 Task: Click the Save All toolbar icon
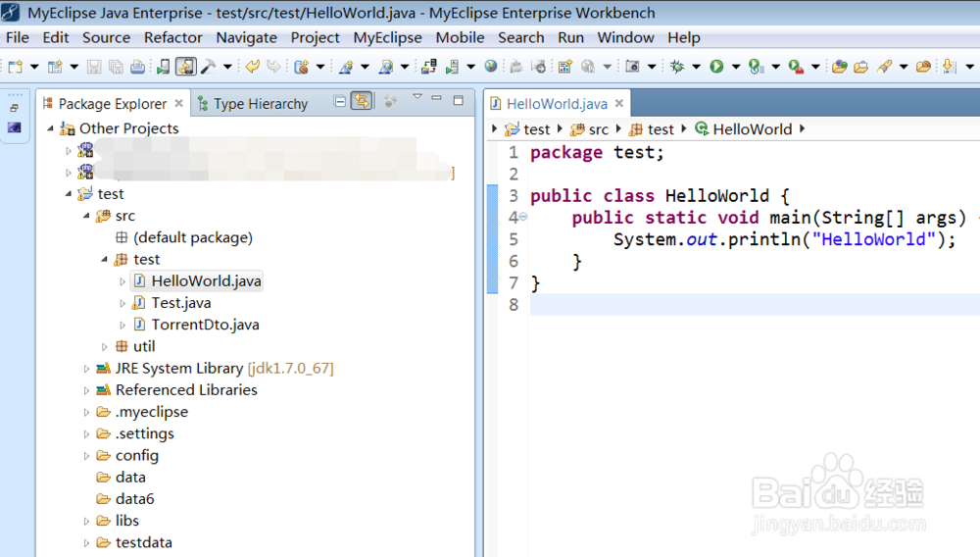click(116, 67)
